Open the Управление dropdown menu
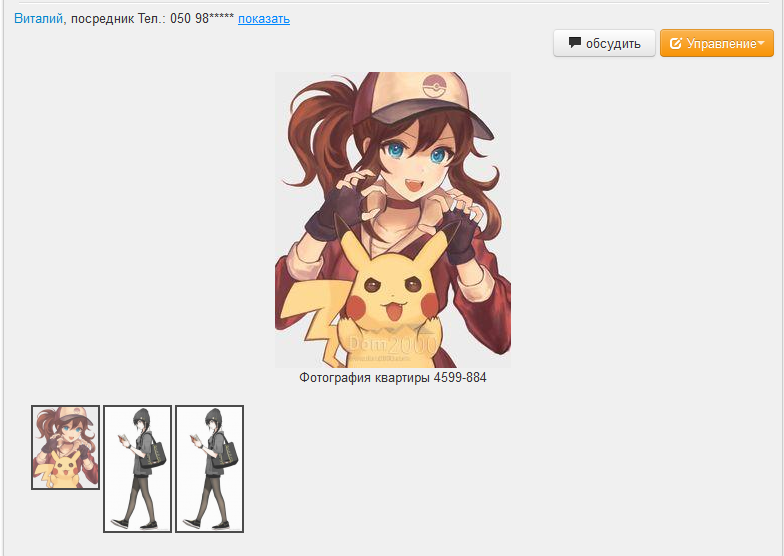 pos(716,43)
